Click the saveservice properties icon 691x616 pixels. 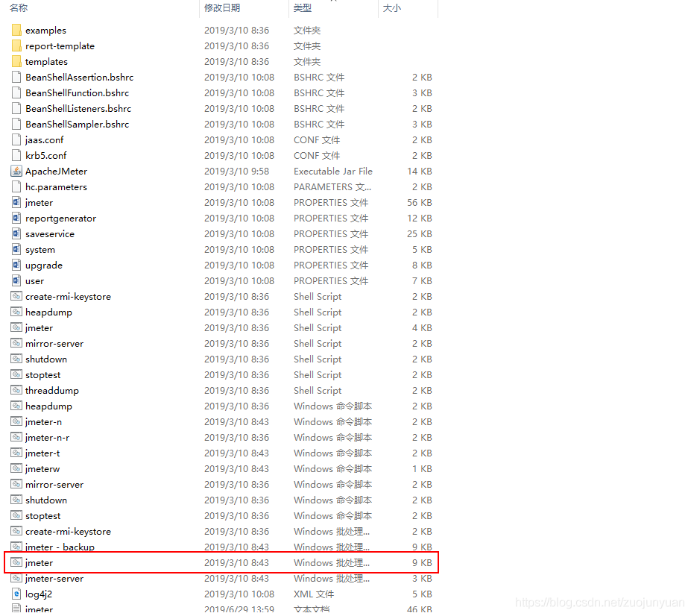[x=16, y=233]
